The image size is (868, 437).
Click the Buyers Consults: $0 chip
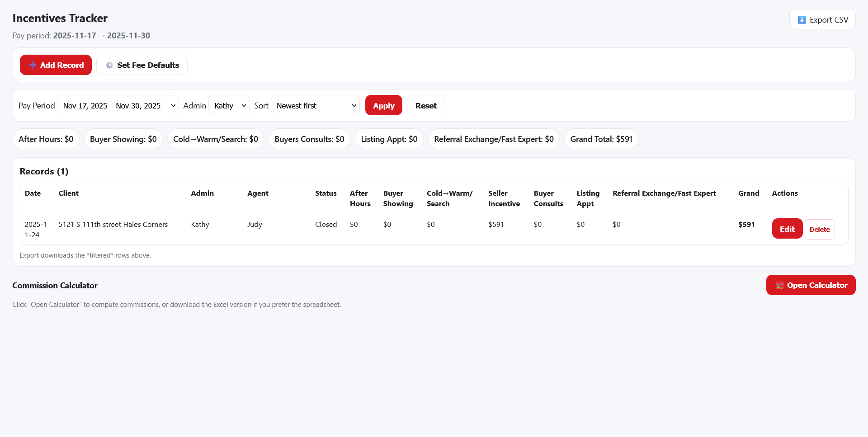[x=310, y=139]
